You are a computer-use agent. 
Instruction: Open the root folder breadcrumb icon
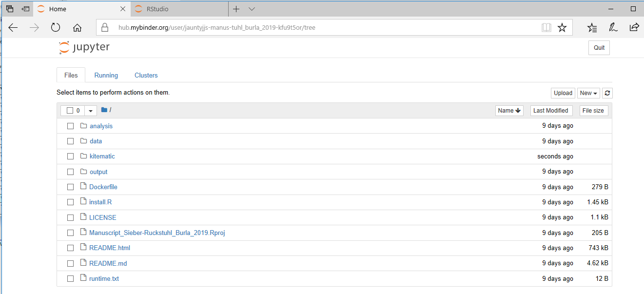[x=105, y=110]
